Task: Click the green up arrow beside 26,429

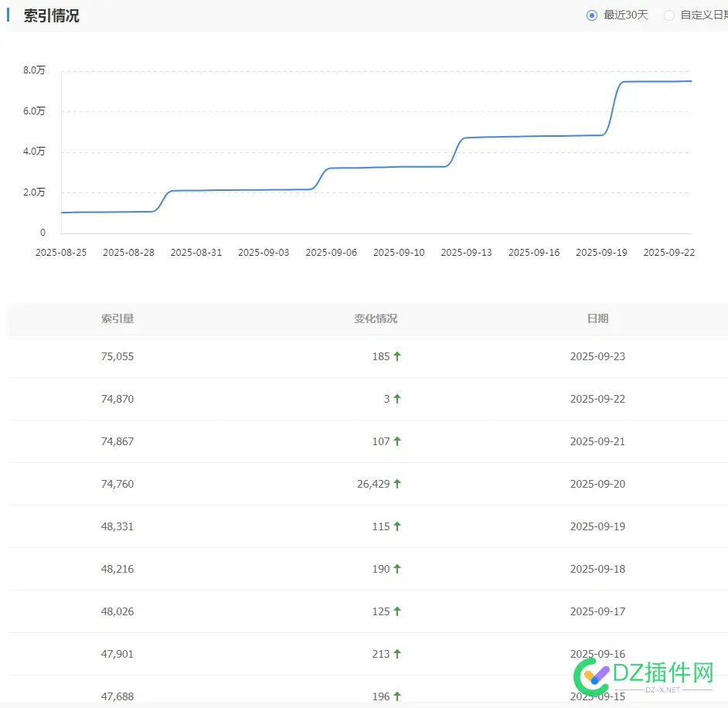Action: [397, 484]
